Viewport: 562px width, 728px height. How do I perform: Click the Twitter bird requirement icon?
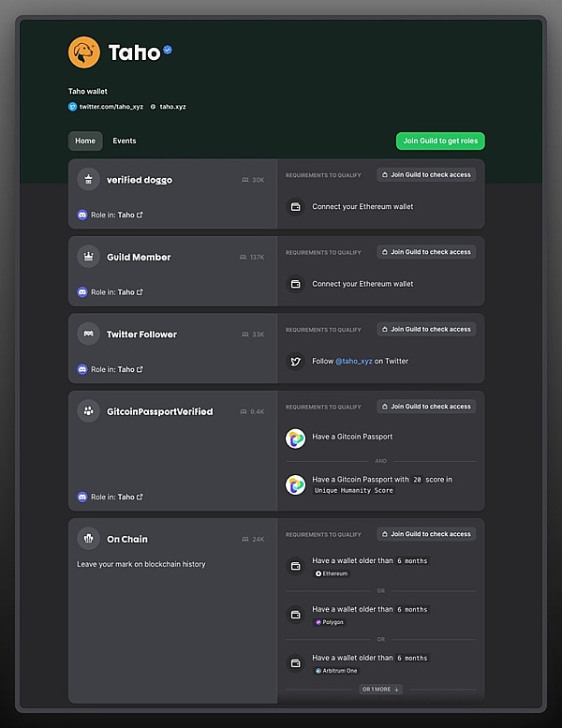295,361
